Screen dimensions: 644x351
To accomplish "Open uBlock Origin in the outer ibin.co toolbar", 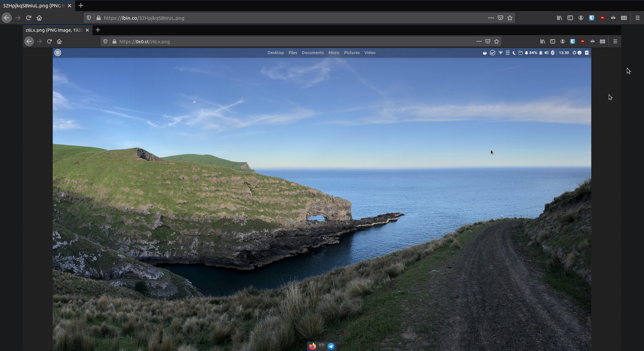I will tap(602, 18).
